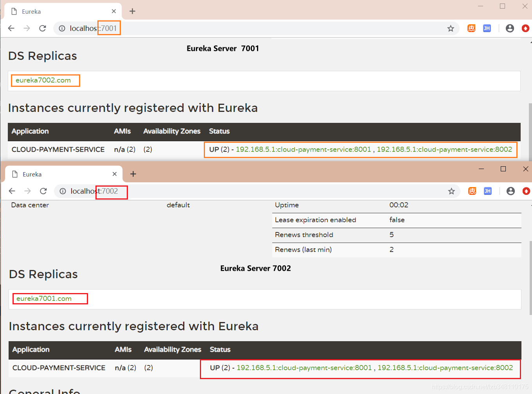Screen dimensions: 532x394
Task: Go forward in the localhost:7002 window
Action: (x=27, y=191)
